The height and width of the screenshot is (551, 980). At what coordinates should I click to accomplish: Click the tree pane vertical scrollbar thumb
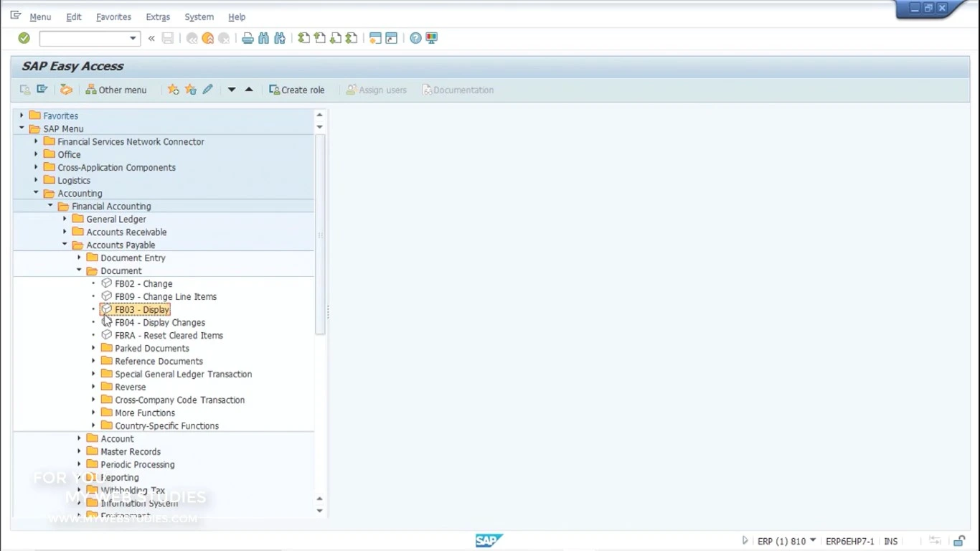coord(320,234)
